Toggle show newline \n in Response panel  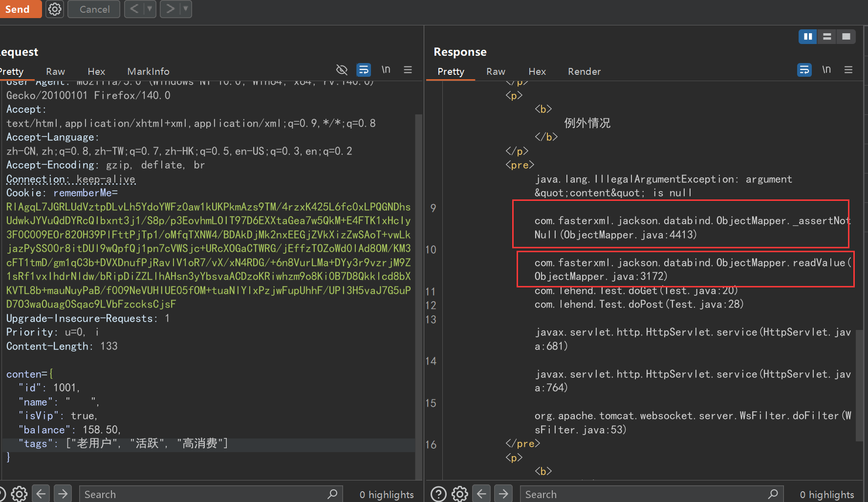pos(826,70)
